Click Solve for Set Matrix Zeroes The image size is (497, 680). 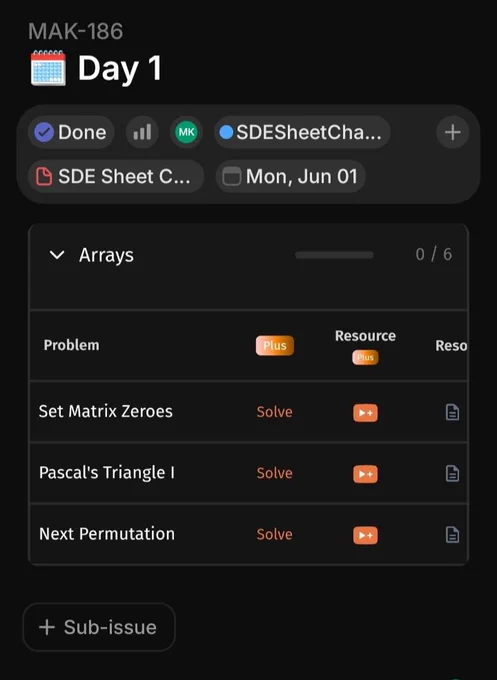(x=275, y=412)
